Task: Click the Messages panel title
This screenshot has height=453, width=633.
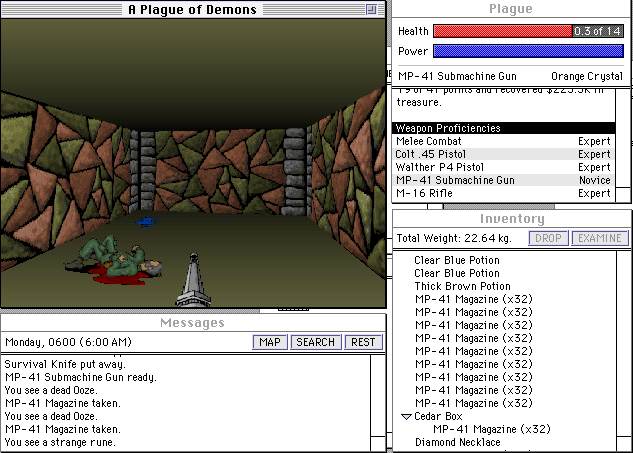Action: [x=192, y=323]
